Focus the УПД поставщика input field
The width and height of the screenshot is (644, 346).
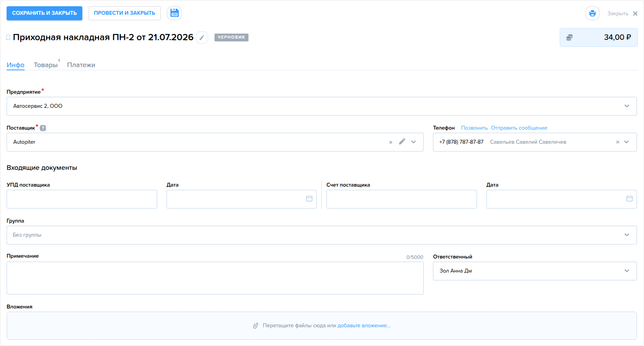tap(82, 199)
